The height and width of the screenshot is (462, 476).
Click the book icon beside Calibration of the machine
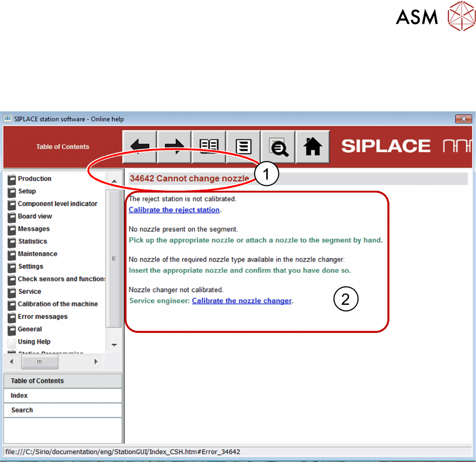pyautogui.click(x=11, y=305)
